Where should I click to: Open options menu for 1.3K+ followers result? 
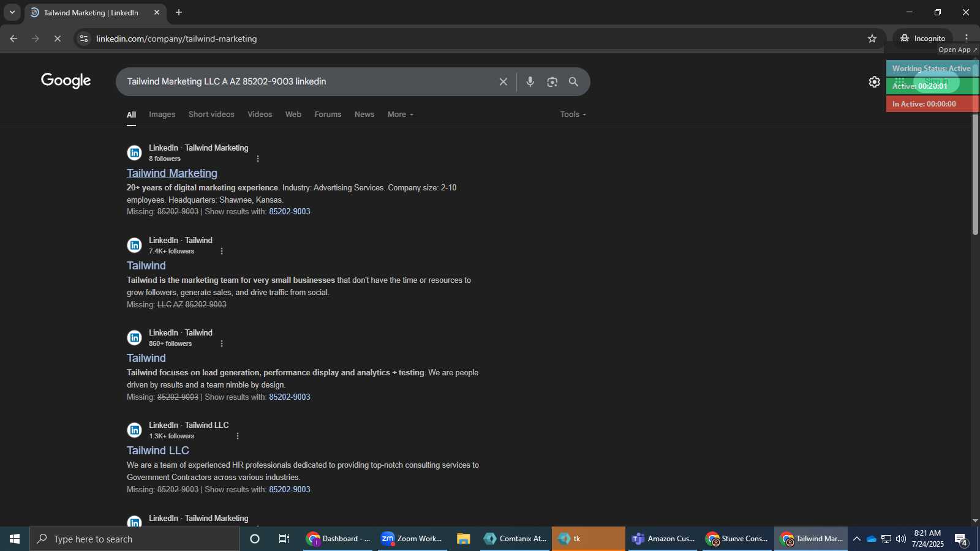click(238, 436)
